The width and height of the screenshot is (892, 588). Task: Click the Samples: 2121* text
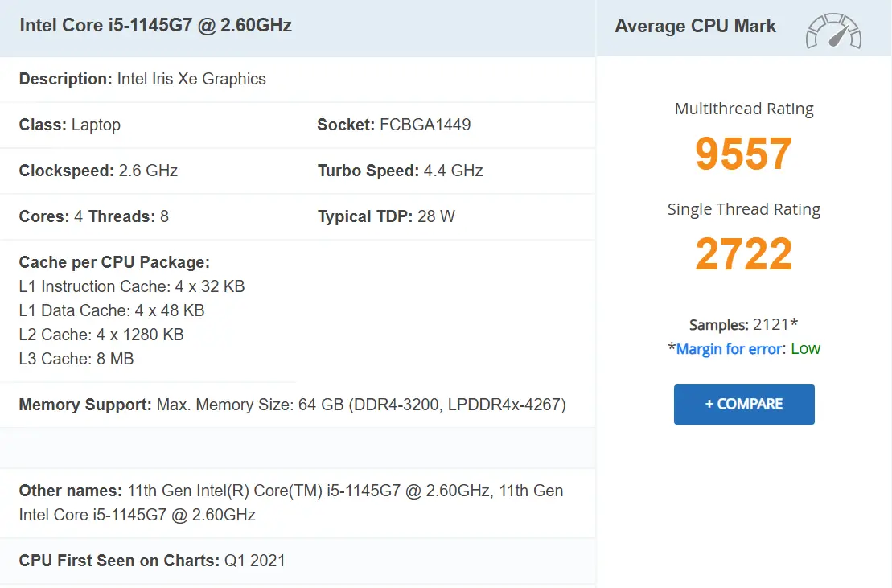743,325
